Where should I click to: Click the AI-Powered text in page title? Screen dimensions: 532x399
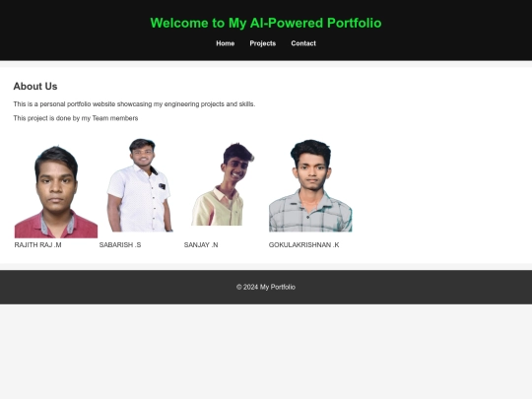pyautogui.click(x=287, y=23)
